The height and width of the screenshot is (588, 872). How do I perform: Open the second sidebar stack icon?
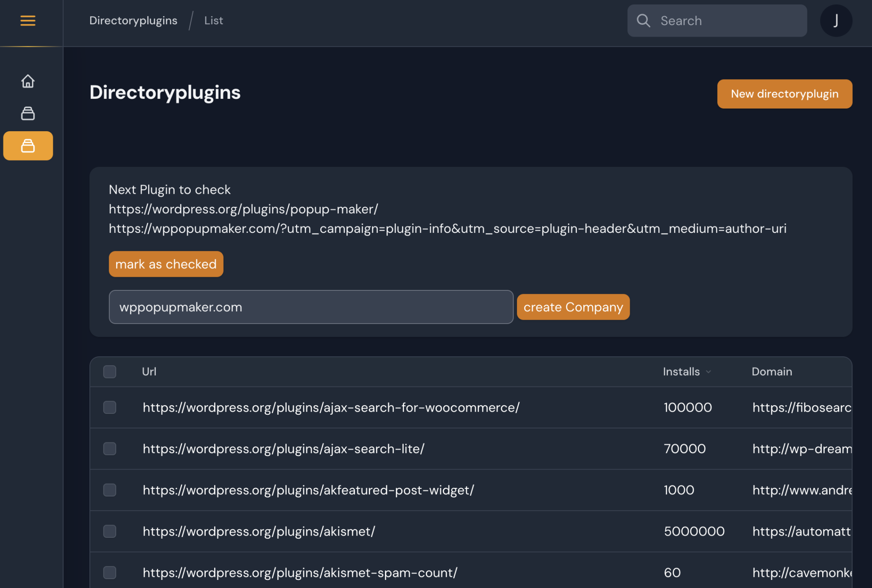tap(28, 113)
